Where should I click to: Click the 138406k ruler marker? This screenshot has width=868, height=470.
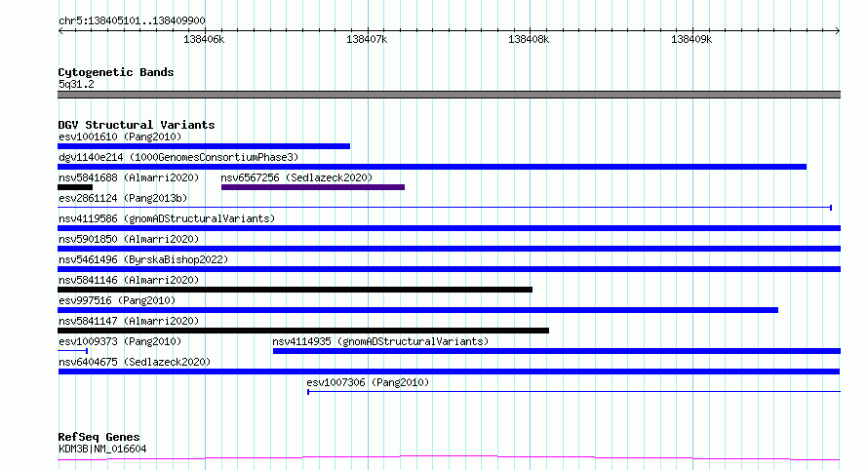204,39
